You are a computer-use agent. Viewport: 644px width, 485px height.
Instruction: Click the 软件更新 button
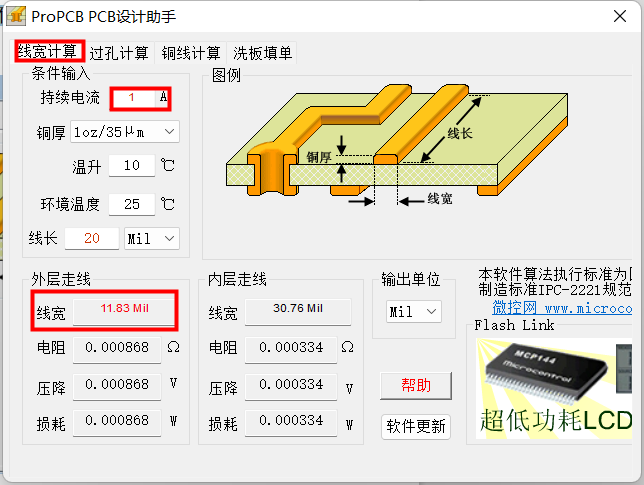(x=416, y=426)
